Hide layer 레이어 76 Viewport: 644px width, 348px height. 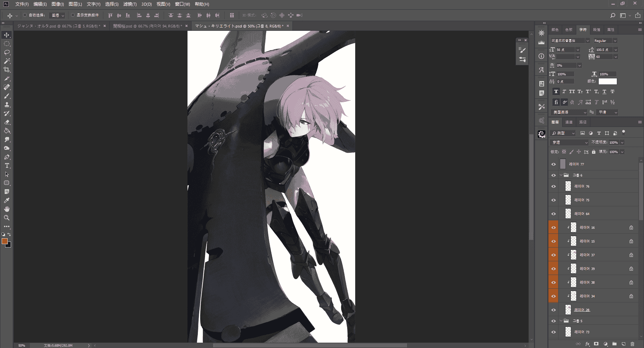click(553, 186)
